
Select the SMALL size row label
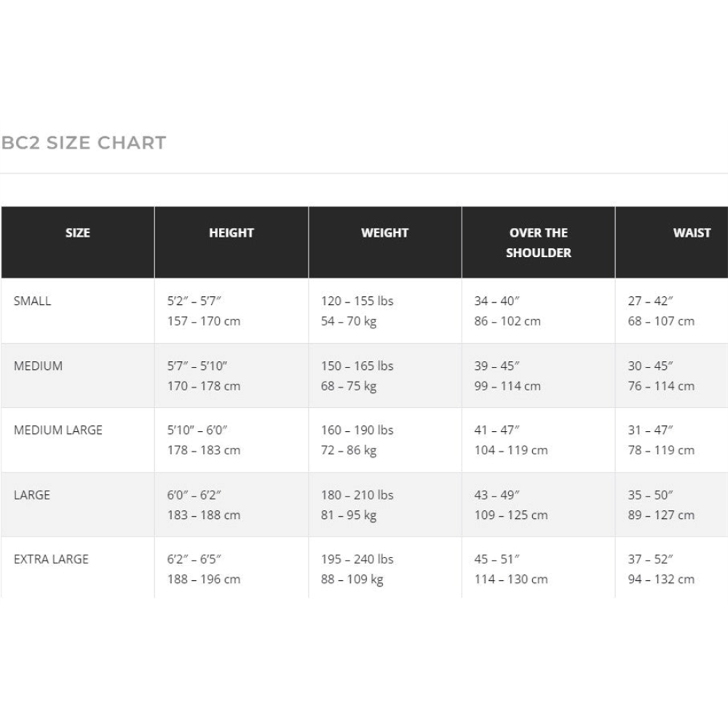pyautogui.click(x=32, y=301)
